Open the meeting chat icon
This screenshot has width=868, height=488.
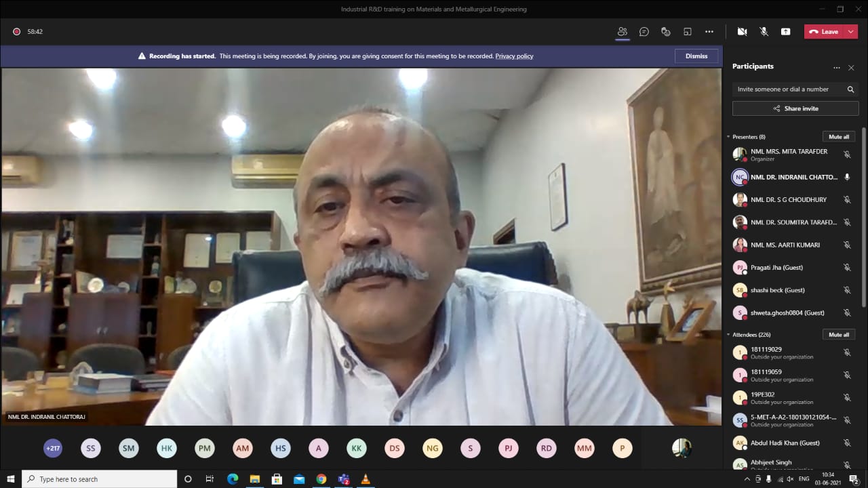[x=644, y=32]
